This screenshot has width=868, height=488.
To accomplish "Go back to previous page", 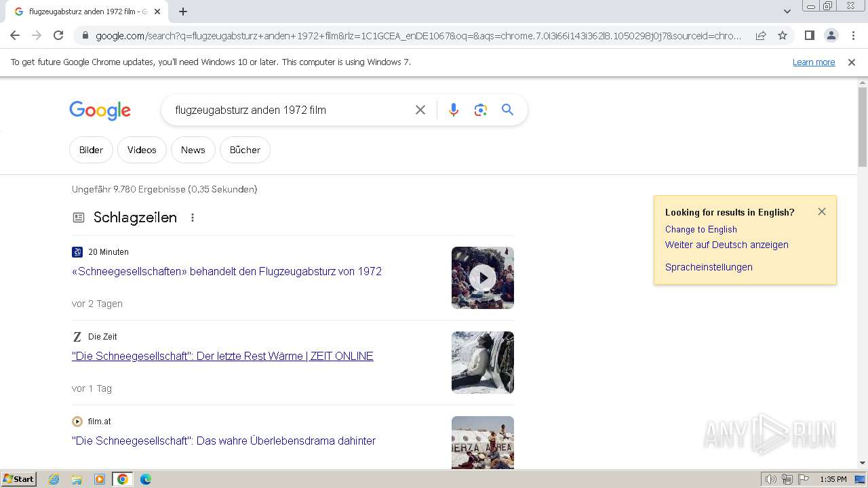I will point(15,35).
